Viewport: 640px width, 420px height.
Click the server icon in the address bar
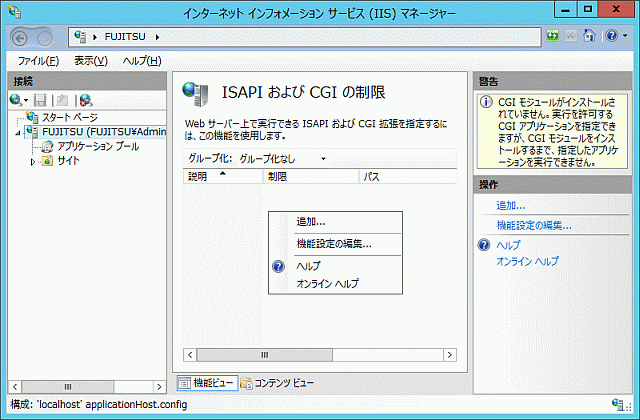click(80, 37)
